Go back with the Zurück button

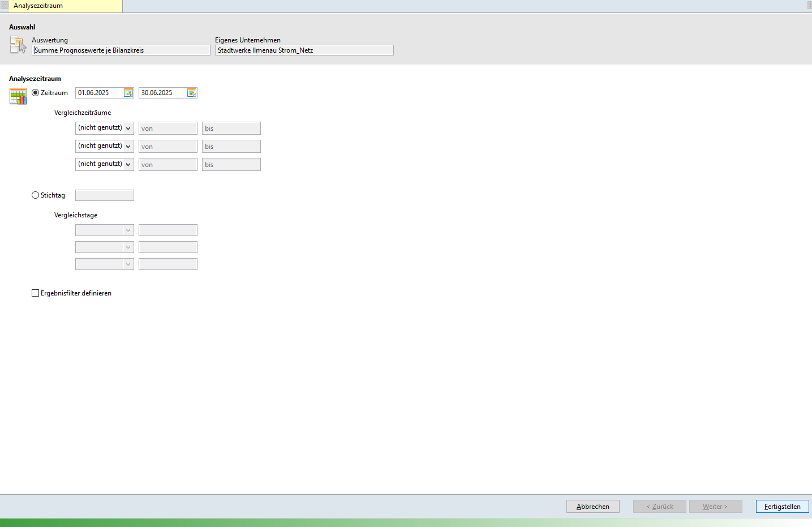[x=659, y=507]
